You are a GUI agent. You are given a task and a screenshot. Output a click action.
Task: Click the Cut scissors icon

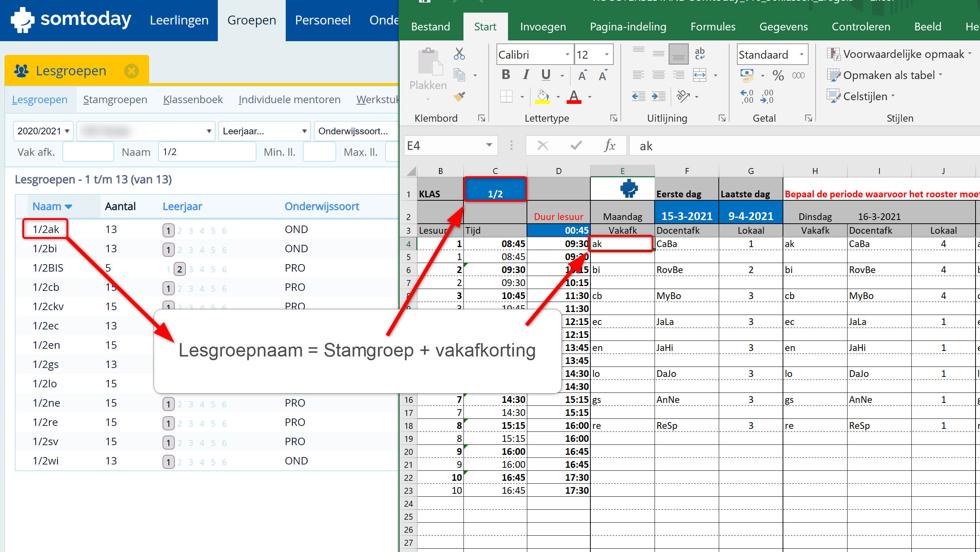(x=459, y=54)
